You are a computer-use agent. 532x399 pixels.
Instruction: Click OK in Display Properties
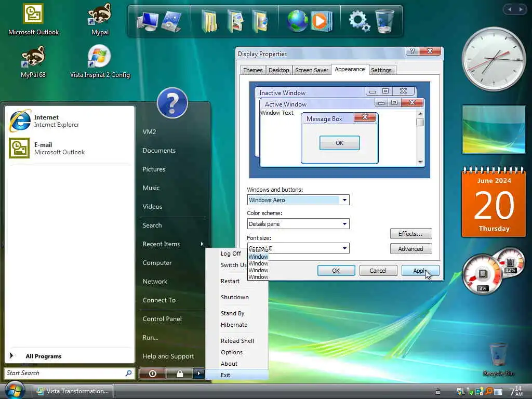(336, 270)
